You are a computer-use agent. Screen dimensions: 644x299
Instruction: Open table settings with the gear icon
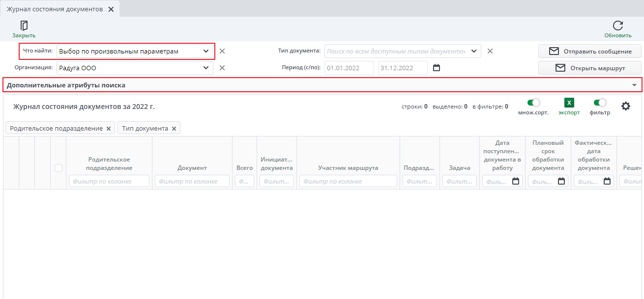[x=625, y=106]
